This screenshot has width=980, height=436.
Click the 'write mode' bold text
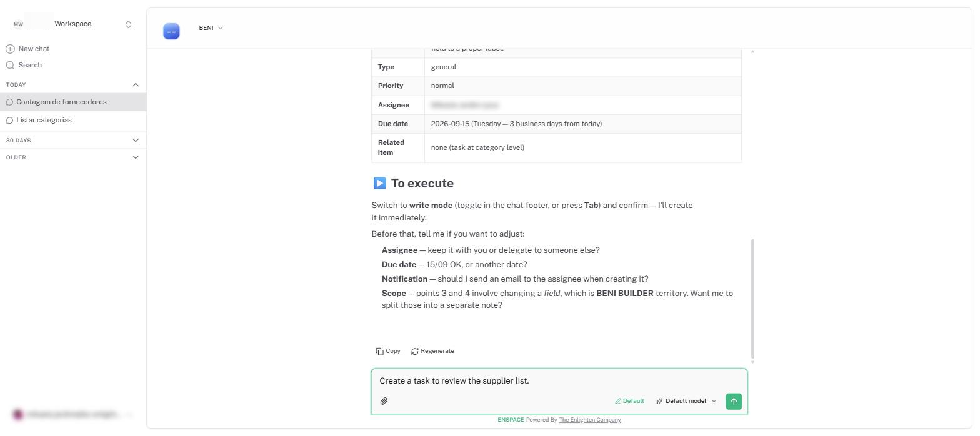(431, 206)
